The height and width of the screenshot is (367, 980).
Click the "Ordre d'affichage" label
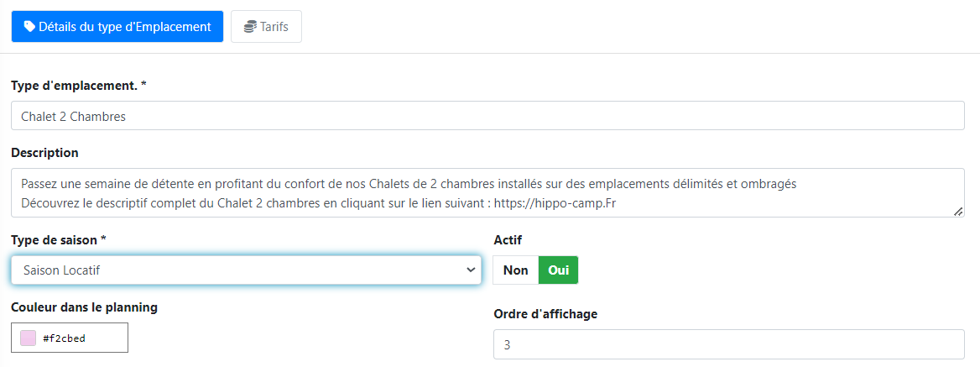(545, 314)
